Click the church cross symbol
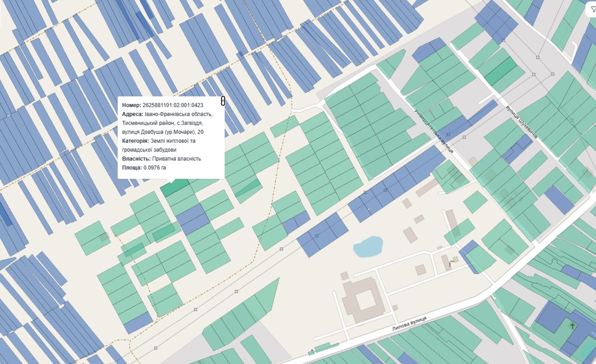The width and height of the screenshot is (596, 364). click(572, 326)
